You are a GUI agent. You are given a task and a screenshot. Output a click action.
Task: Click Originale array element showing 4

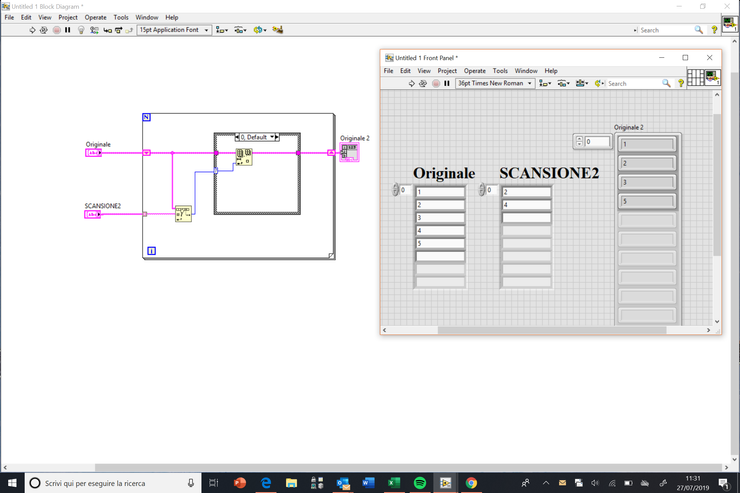[x=440, y=231]
